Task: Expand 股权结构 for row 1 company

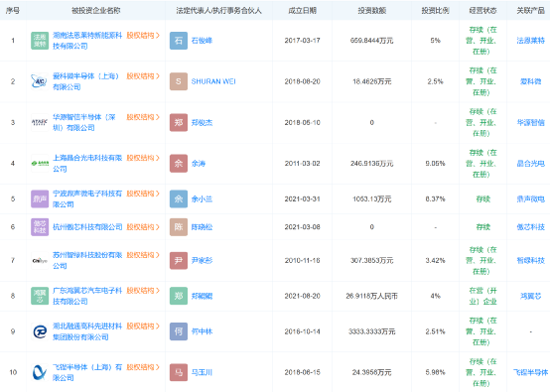Action: [x=143, y=36]
